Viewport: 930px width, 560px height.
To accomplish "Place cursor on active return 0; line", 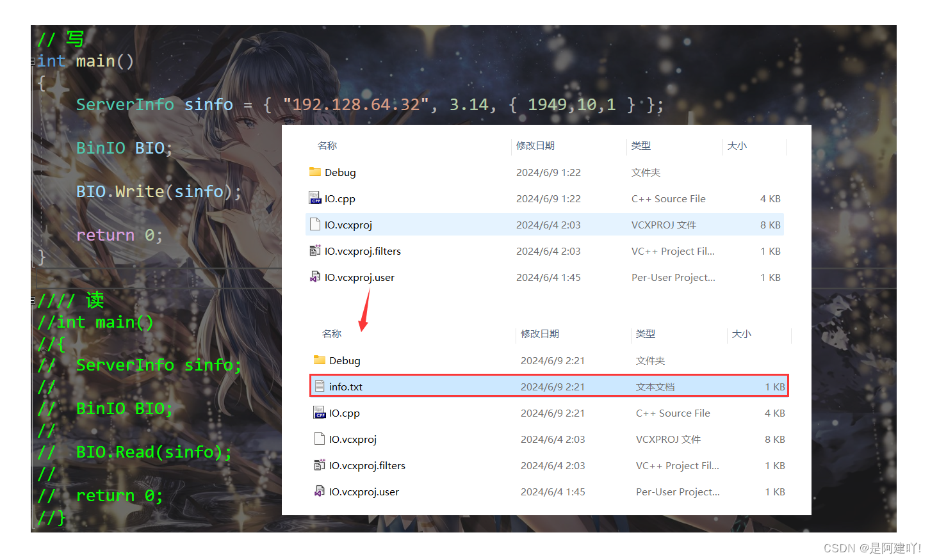I will coord(119,235).
